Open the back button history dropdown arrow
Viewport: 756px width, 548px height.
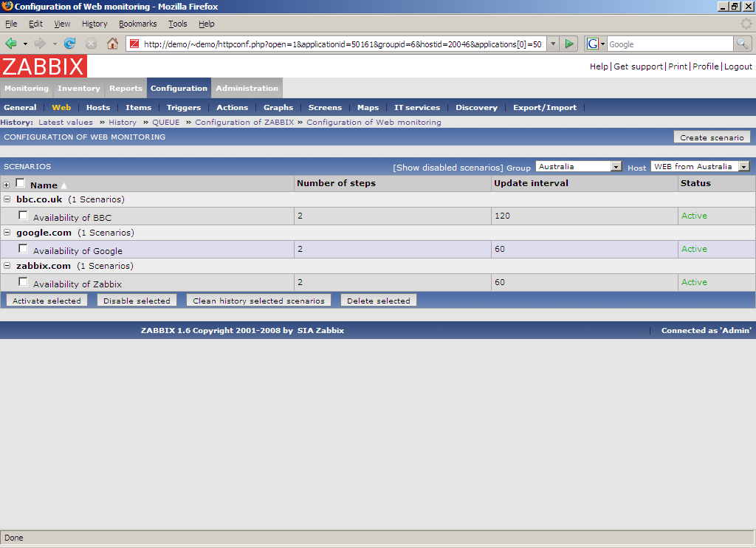[x=25, y=44]
